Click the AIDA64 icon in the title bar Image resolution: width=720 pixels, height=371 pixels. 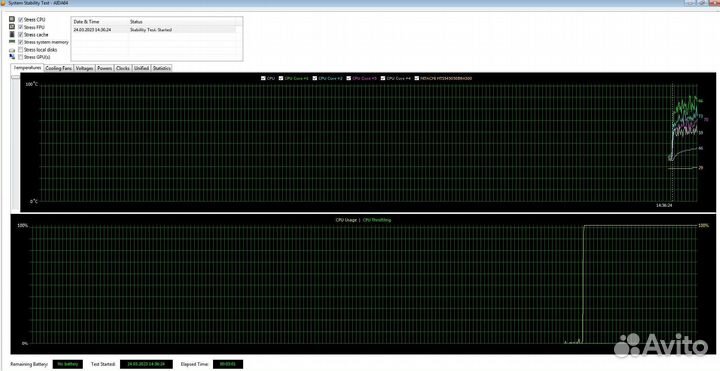[x=4, y=3]
